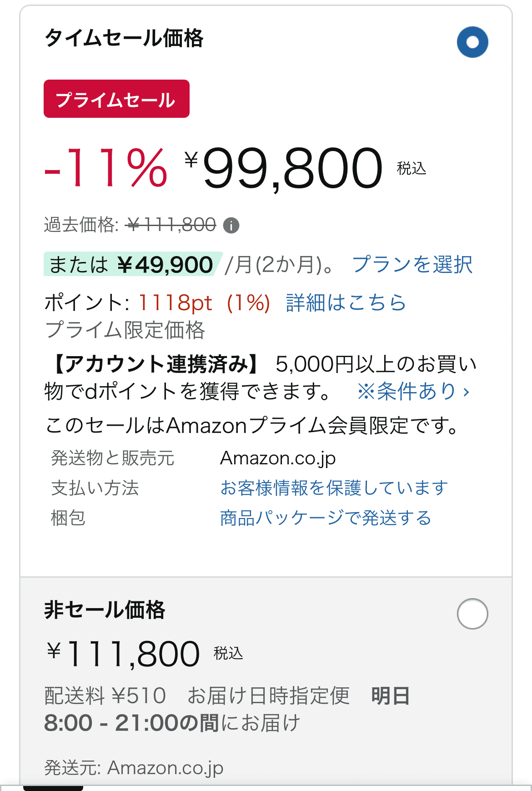This screenshot has height=791, width=532.
Task: Click Amazon.co.jp seller name
Action: point(277,458)
